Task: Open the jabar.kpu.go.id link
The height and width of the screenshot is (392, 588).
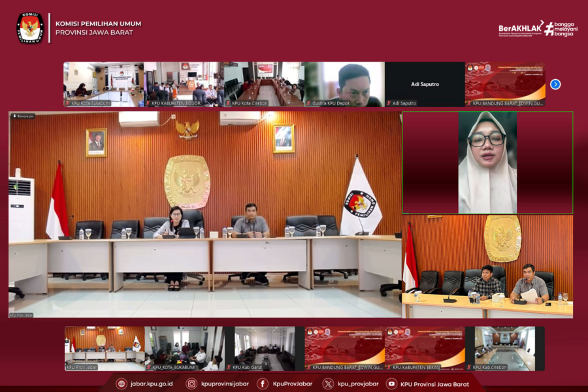Action: [151, 384]
